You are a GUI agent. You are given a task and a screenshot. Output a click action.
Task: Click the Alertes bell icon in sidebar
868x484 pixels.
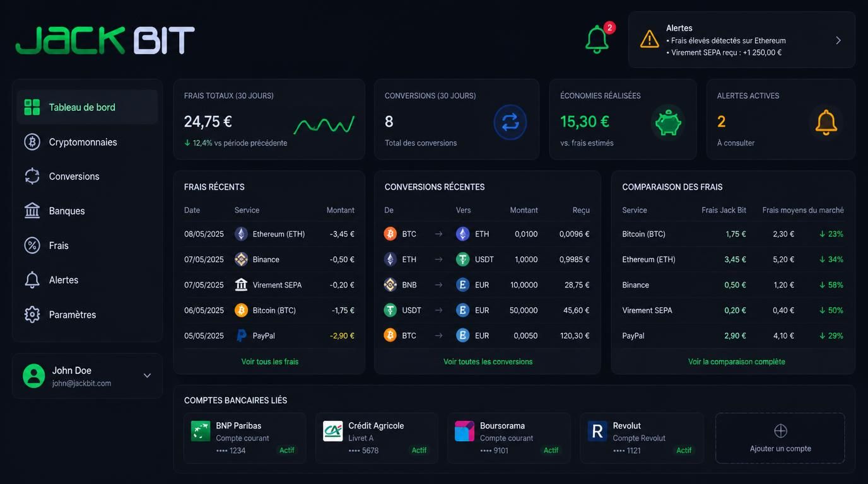click(32, 280)
